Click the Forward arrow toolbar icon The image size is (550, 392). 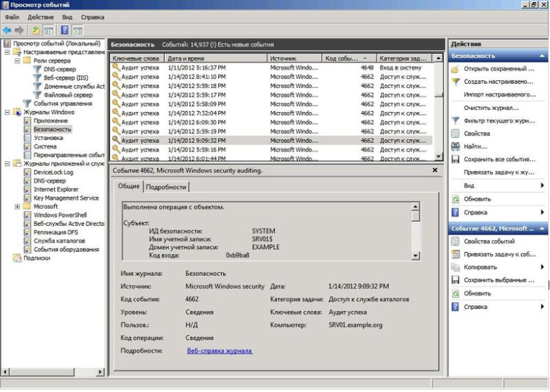tap(19, 30)
